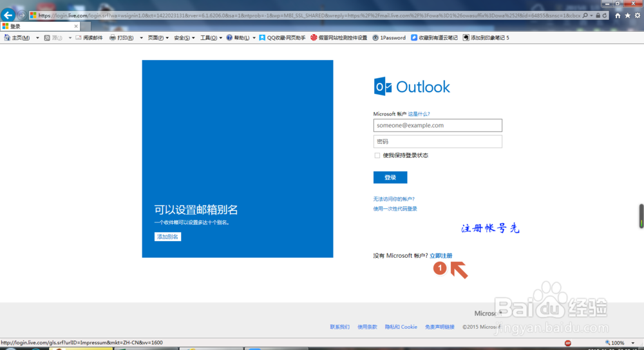Open the browser Home icon at top right
Screen dimensions: 644x350
click(x=618, y=15)
